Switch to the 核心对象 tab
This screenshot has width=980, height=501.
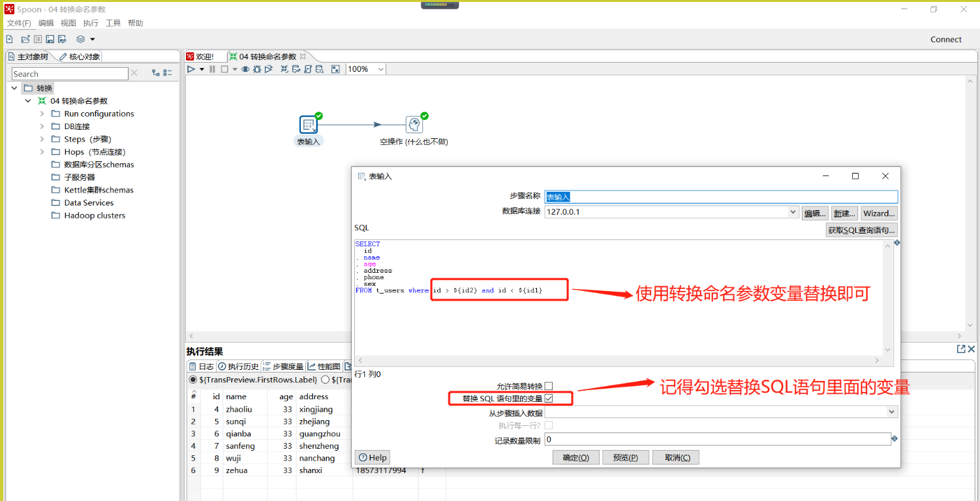point(80,57)
